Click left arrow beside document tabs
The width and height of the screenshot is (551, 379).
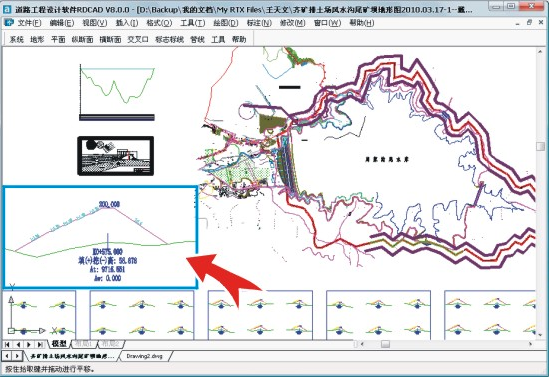point(7,356)
